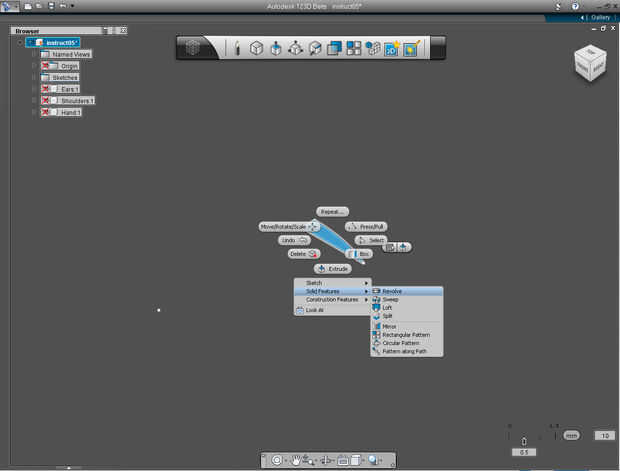Choose Loft from Solid Features submenu

pyautogui.click(x=407, y=308)
